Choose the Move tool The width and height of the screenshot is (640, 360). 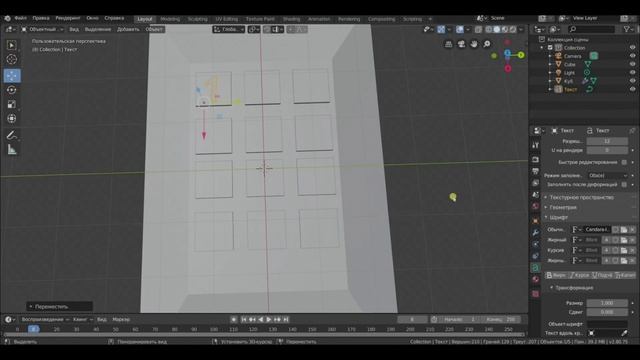[12, 76]
